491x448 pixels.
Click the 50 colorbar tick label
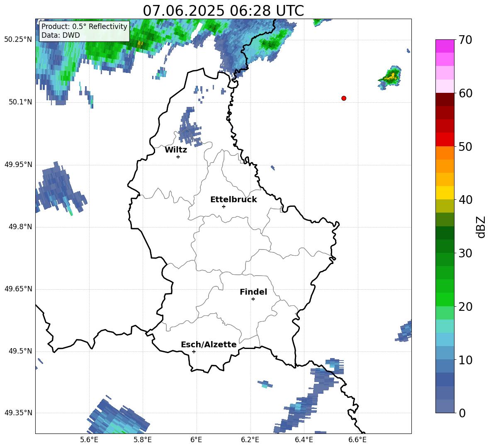465,146
